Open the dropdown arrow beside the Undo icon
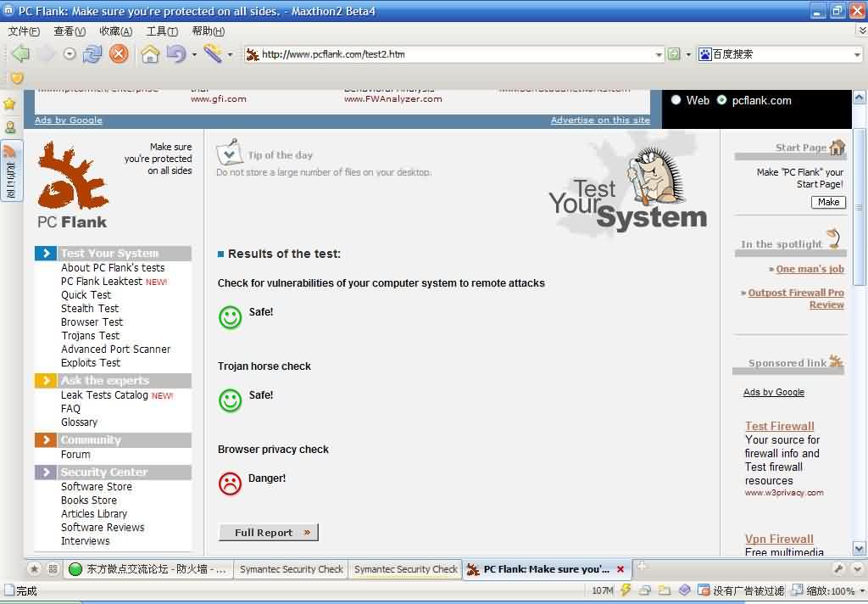868x604 pixels. point(194,54)
